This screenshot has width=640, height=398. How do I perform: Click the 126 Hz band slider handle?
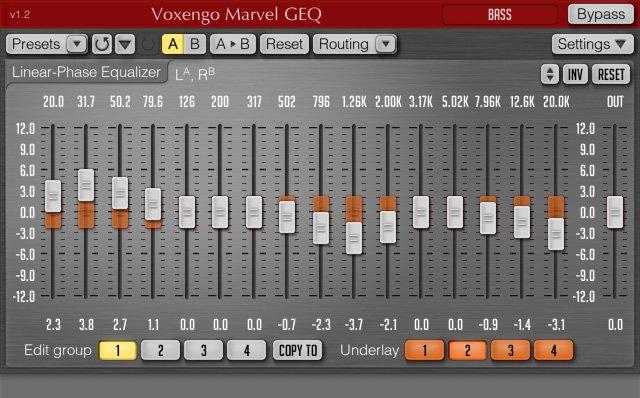187,212
